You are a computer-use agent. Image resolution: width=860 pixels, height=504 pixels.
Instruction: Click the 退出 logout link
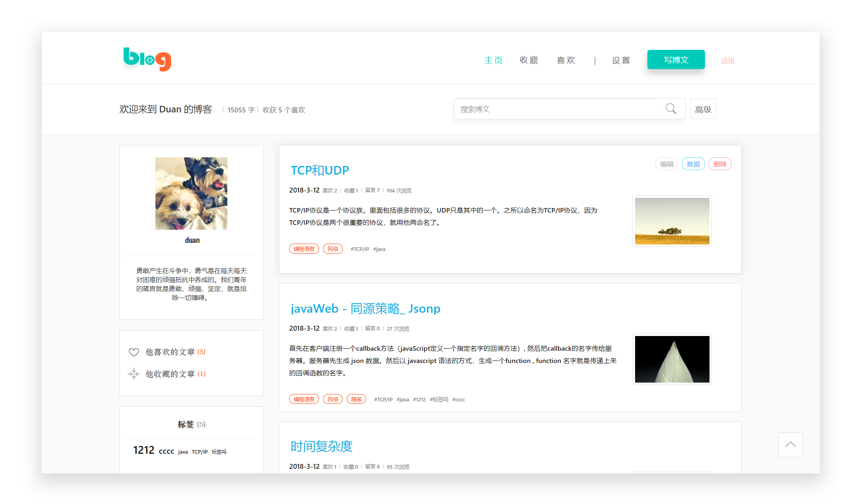point(728,61)
